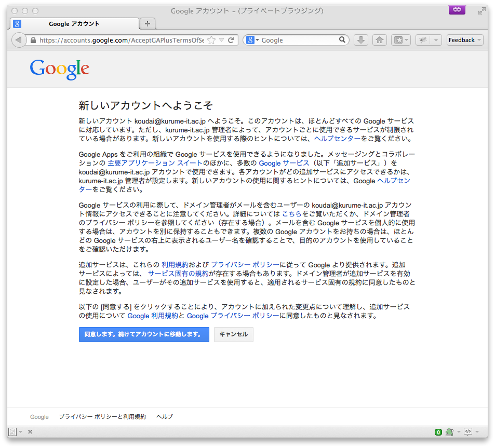This screenshot has width=495, height=448.
Task: Open the Google サービス link
Action: (284, 163)
